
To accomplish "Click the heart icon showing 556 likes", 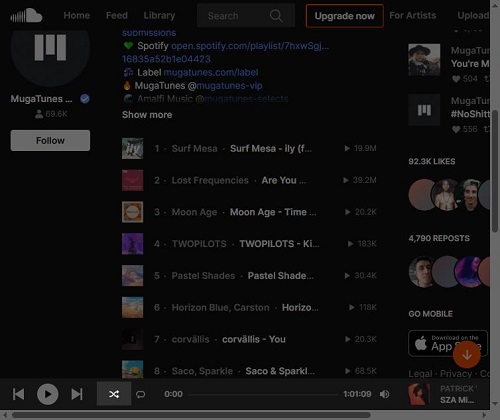I will coord(456,129).
